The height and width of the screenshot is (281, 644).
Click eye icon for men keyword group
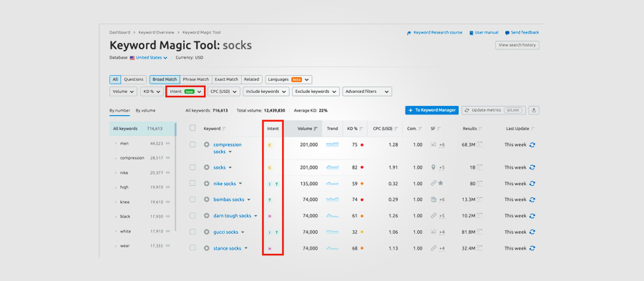pyautogui.click(x=167, y=144)
